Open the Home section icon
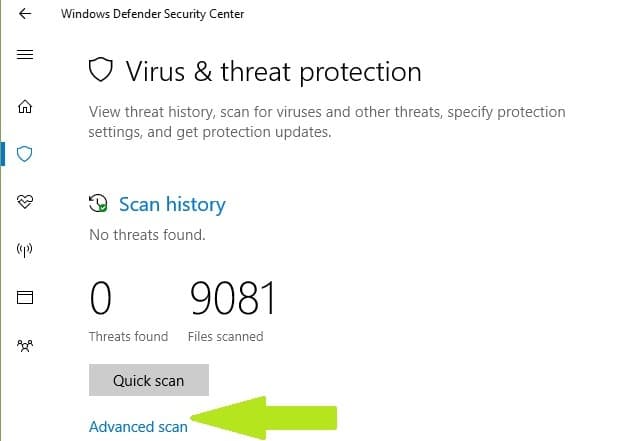This screenshot has width=621, height=441. (26, 106)
